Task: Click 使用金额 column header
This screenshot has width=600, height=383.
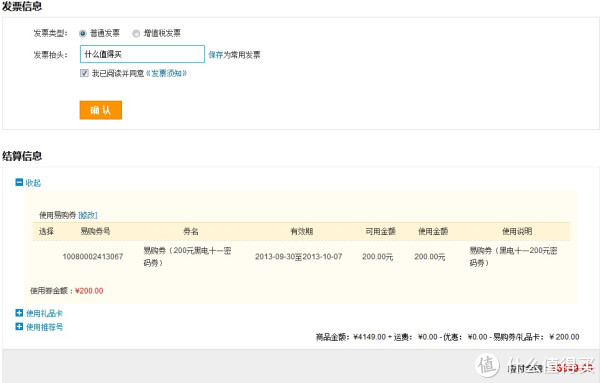Action: [433, 231]
